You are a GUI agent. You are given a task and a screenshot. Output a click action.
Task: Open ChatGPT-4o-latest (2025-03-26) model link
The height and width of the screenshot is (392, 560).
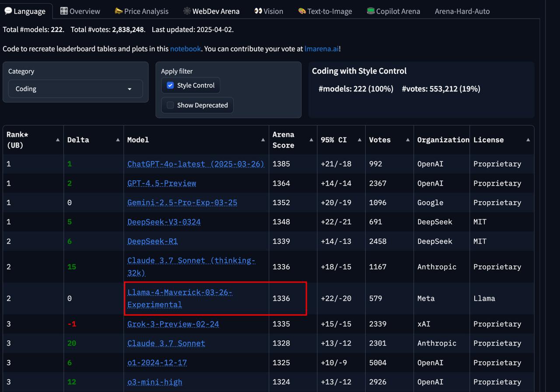point(196,164)
